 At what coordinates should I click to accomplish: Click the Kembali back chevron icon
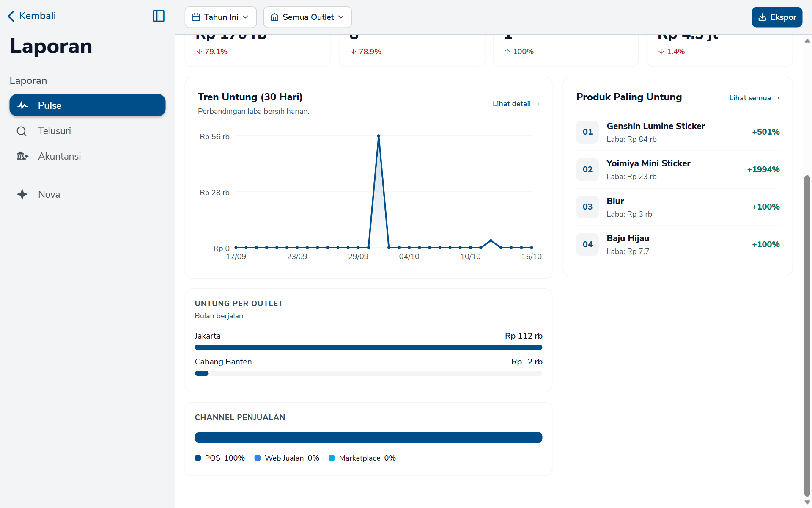tap(11, 16)
